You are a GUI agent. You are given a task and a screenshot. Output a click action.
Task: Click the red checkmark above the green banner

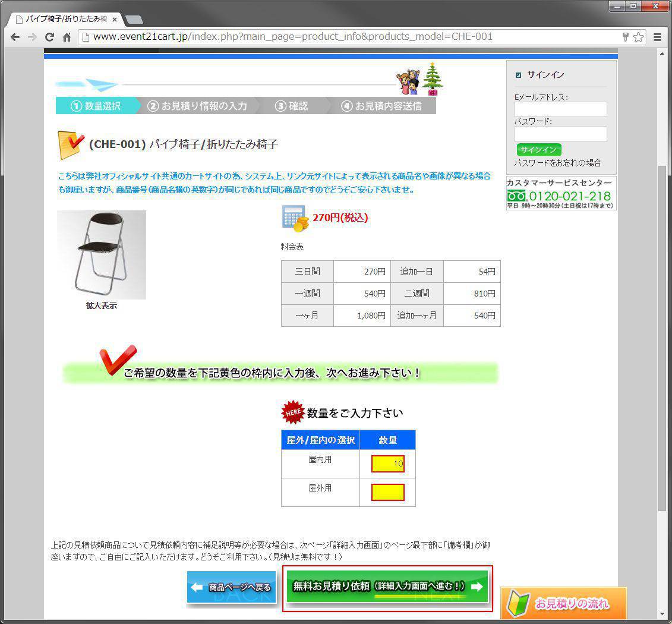(119, 360)
